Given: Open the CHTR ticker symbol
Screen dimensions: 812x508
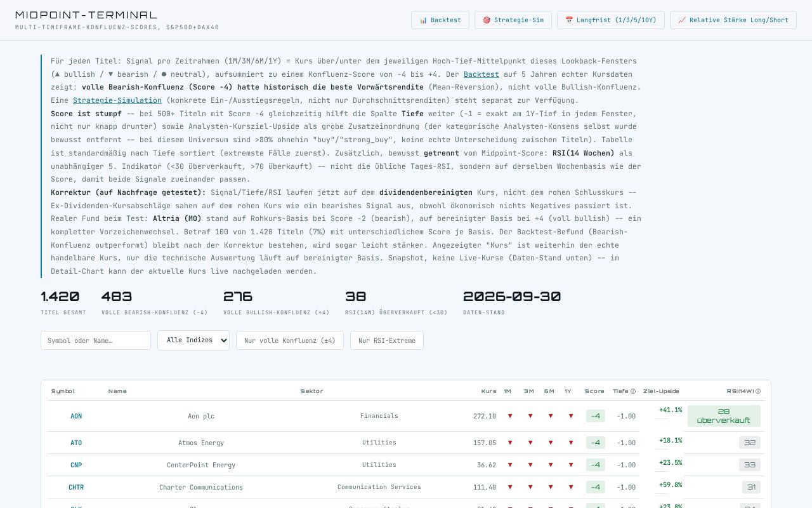Looking at the screenshot, I should [76, 487].
